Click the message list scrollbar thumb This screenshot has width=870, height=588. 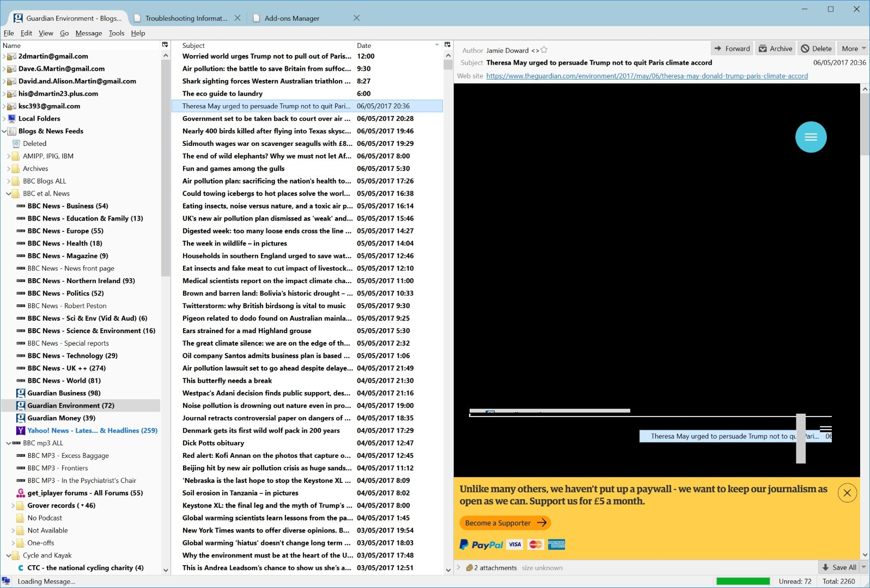[448, 64]
